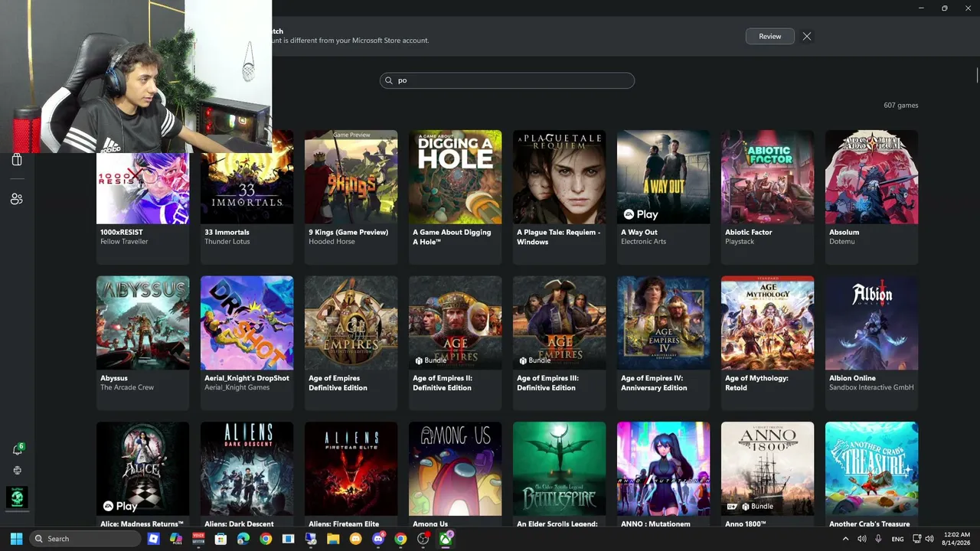Open Microsoft 365 Copilot from taskbar
This screenshot has height=551, width=980.
click(x=175, y=539)
